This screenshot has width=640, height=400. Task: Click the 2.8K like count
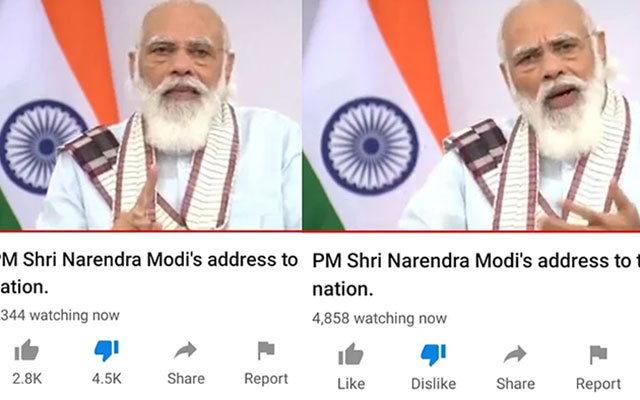click(x=27, y=379)
